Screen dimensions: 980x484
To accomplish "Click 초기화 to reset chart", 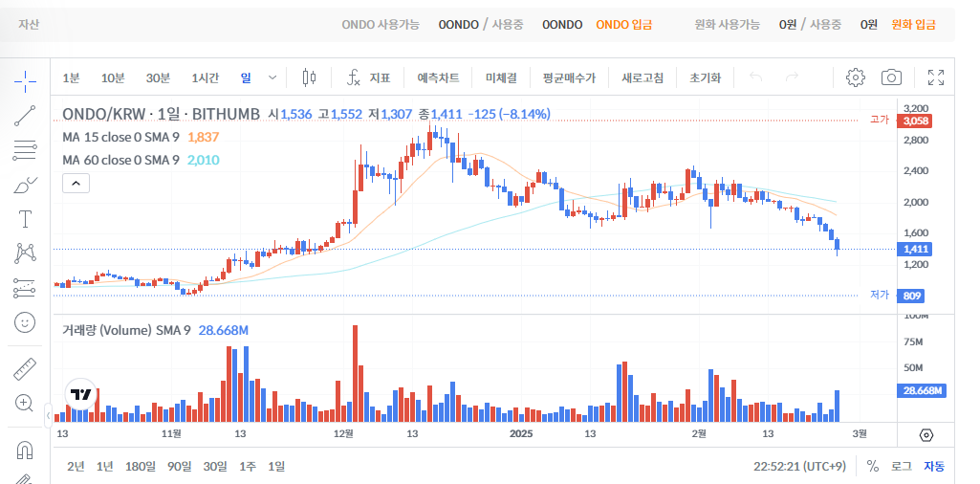I will point(705,78).
